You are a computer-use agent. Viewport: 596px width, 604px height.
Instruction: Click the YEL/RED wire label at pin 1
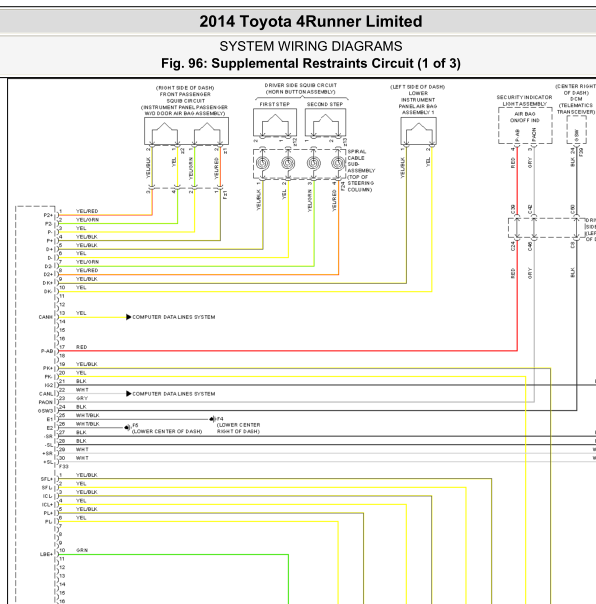(x=87, y=211)
